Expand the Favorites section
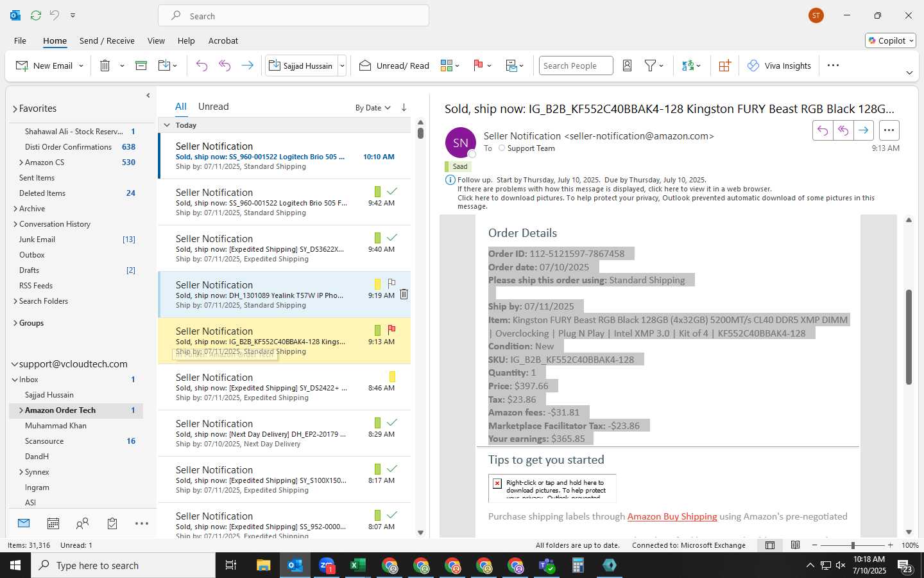The width and height of the screenshot is (924, 578). (x=15, y=109)
